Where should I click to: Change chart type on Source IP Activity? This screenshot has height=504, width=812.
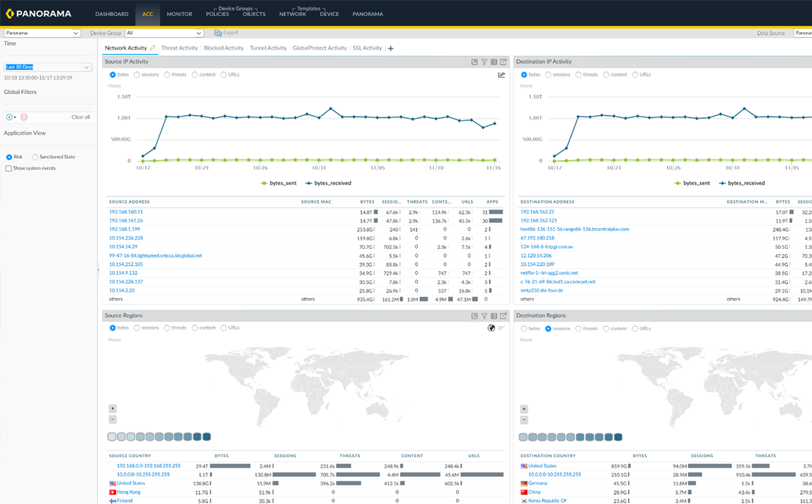point(500,74)
